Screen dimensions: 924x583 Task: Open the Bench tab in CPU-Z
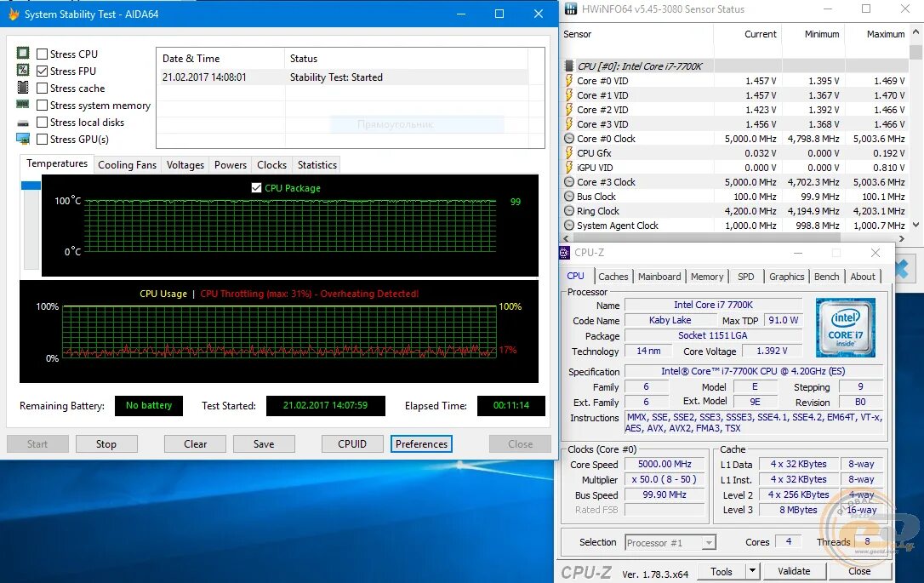(x=827, y=277)
